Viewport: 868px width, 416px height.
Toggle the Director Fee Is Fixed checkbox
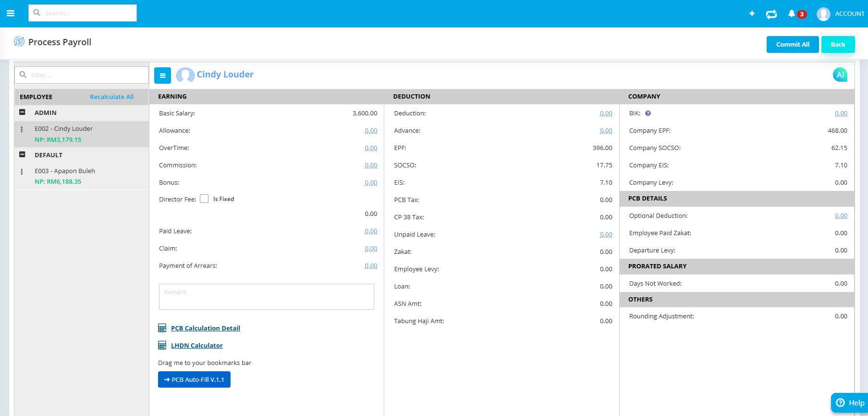[204, 199]
